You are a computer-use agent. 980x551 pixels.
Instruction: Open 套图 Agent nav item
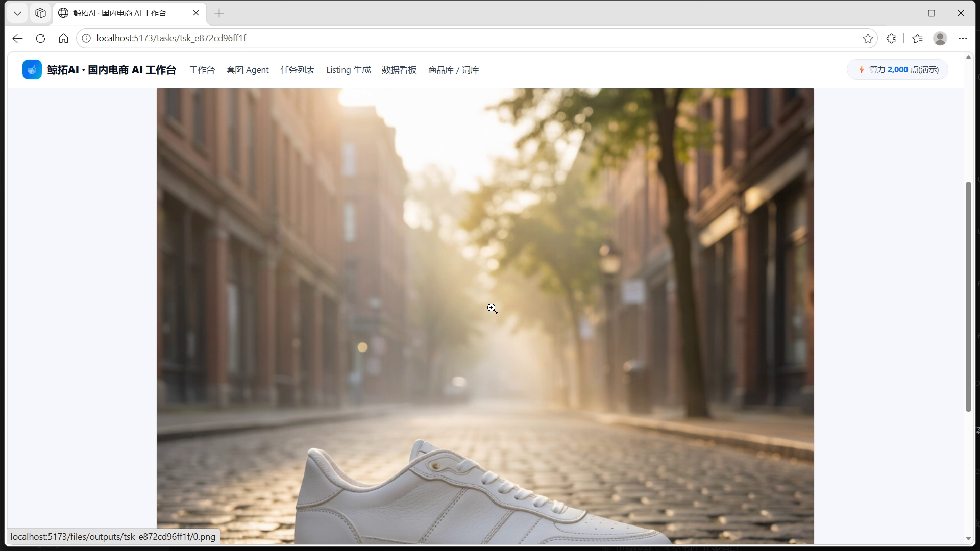(x=248, y=70)
